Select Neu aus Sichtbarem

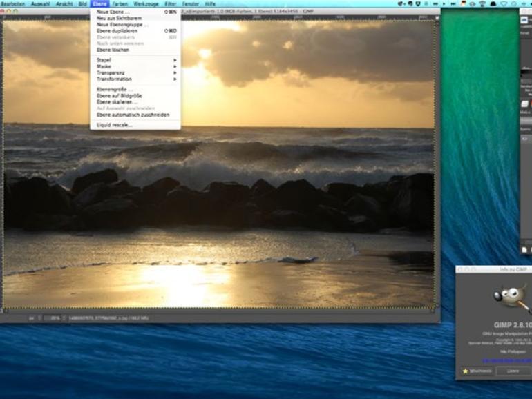[135, 19]
